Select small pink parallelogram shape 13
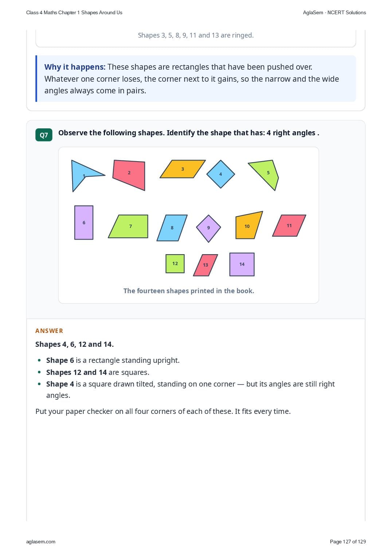 click(205, 265)
